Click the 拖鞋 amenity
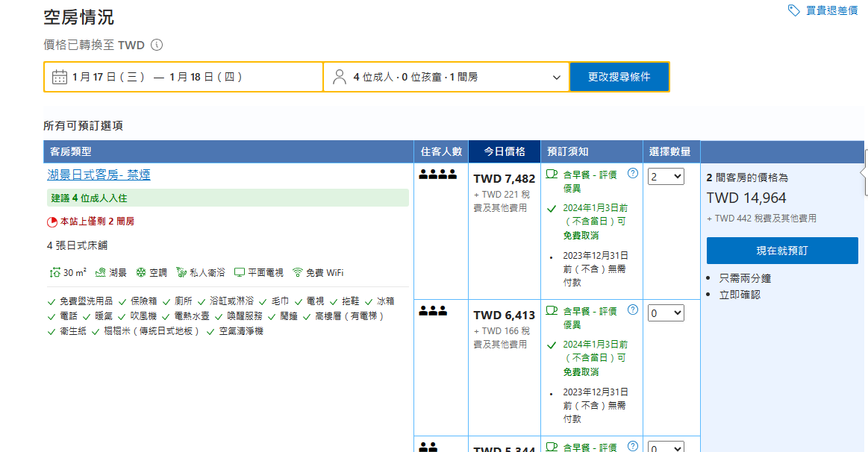 351,301
